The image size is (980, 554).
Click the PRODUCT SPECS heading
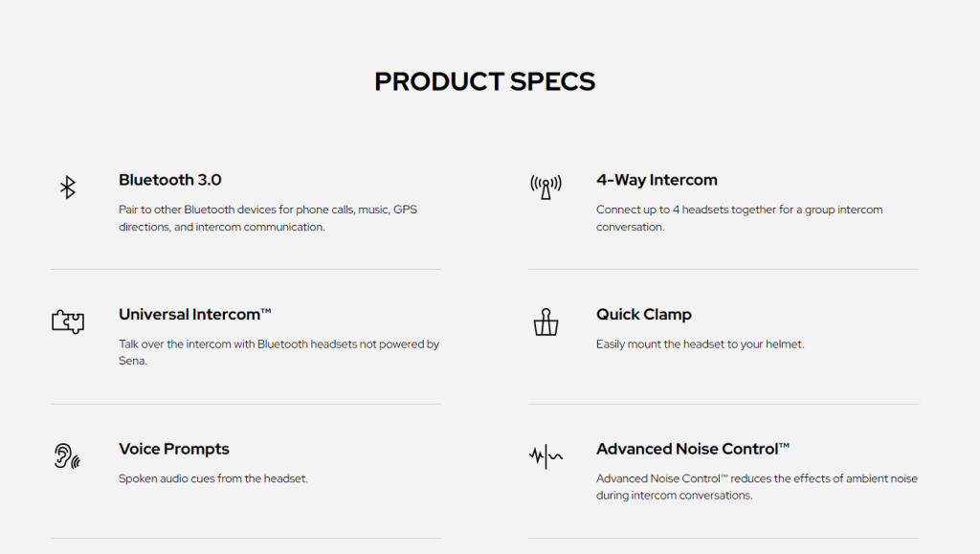(x=484, y=82)
